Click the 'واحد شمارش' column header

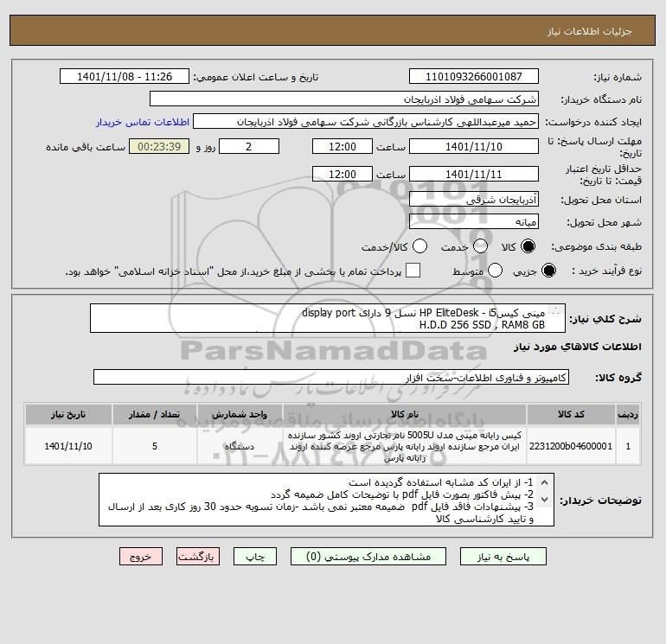(x=240, y=414)
